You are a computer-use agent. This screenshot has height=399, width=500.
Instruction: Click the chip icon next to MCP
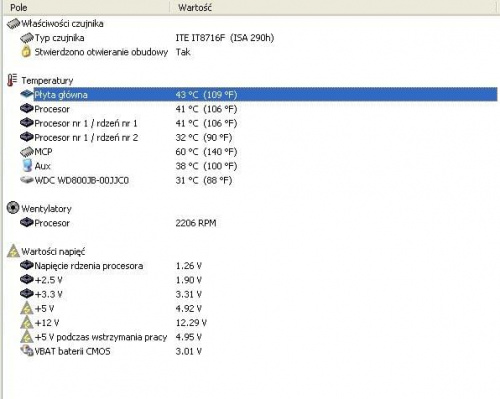click(x=27, y=152)
